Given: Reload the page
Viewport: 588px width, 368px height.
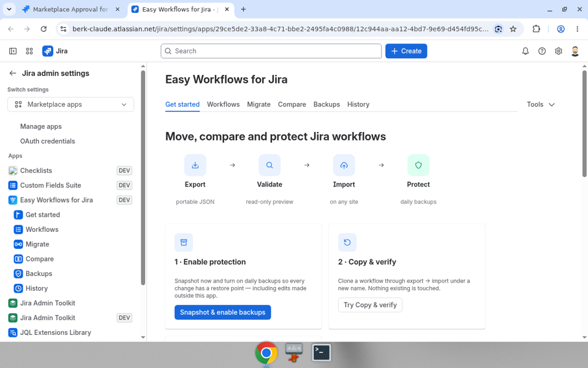Looking at the screenshot, I should pos(43,29).
